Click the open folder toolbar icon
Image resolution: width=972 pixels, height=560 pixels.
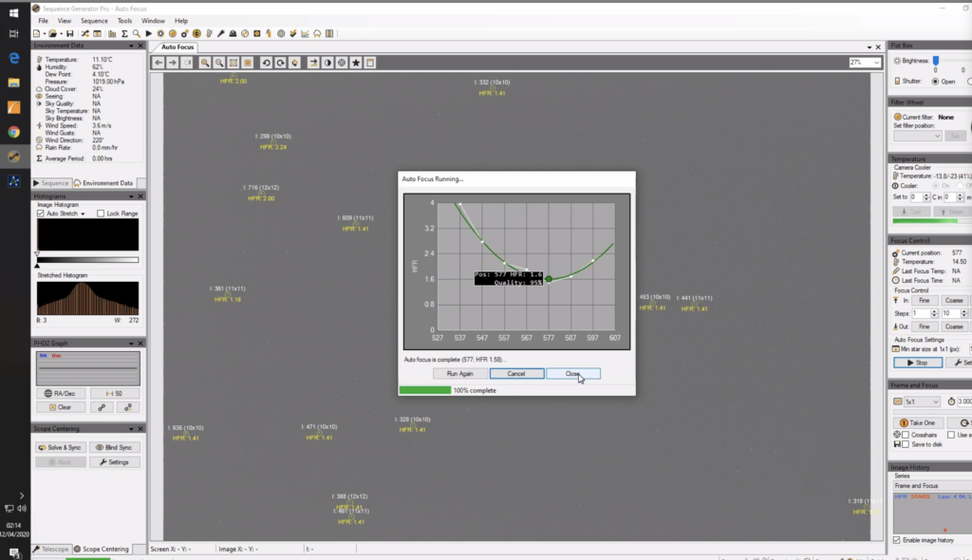click(53, 33)
